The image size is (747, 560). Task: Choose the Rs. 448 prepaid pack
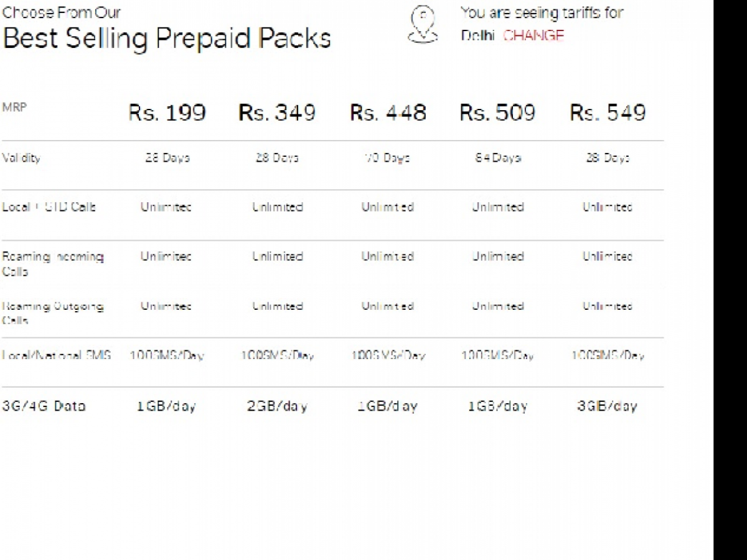[388, 113]
